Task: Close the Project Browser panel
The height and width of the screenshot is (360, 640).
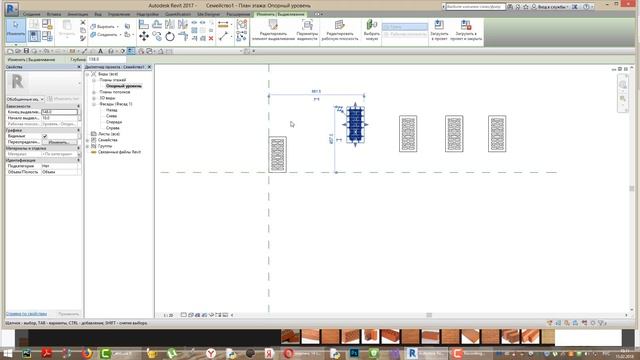Action: [149, 67]
